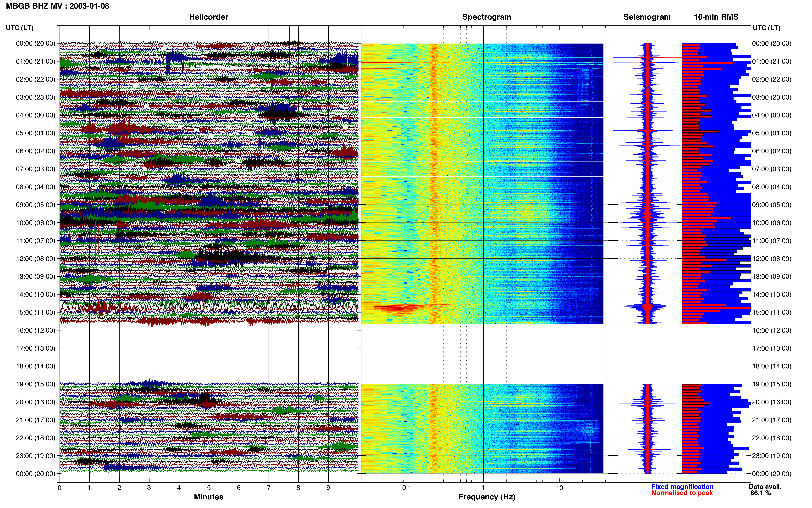Click left time label '16:00 (12:00)'
This screenshot has height=508, width=812.
(36, 330)
